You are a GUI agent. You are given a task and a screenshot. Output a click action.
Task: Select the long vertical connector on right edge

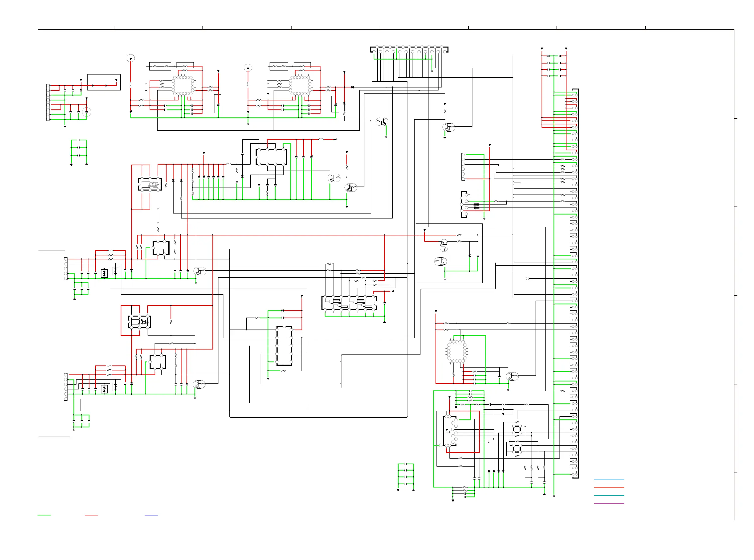click(575, 283)
